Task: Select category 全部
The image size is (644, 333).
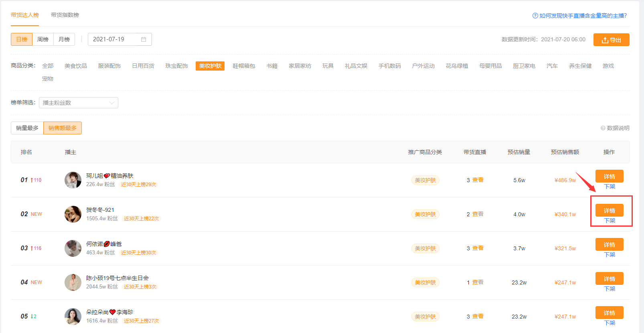Action: coord(48,66)
